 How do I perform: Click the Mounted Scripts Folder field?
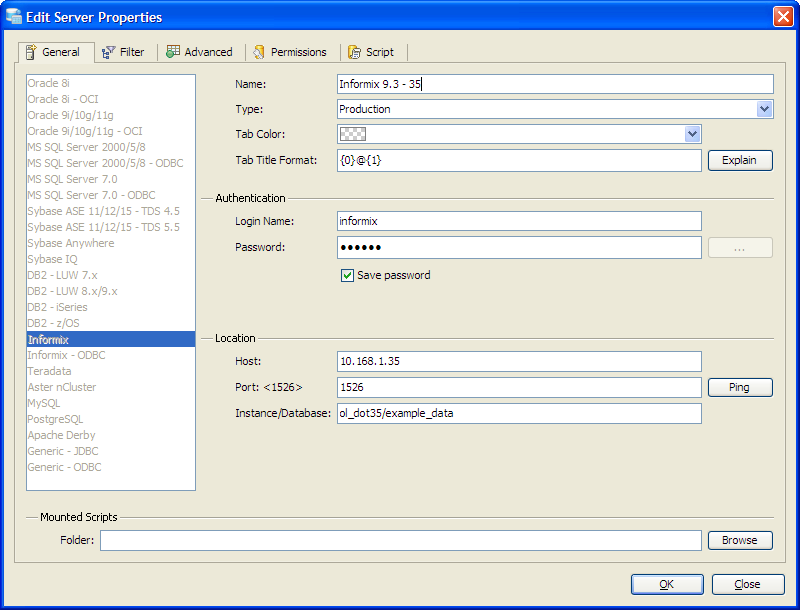401,540
